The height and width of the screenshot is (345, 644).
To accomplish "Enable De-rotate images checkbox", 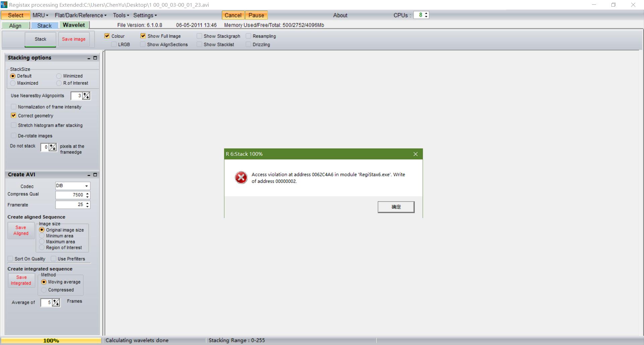I will (x=13, y=135).
